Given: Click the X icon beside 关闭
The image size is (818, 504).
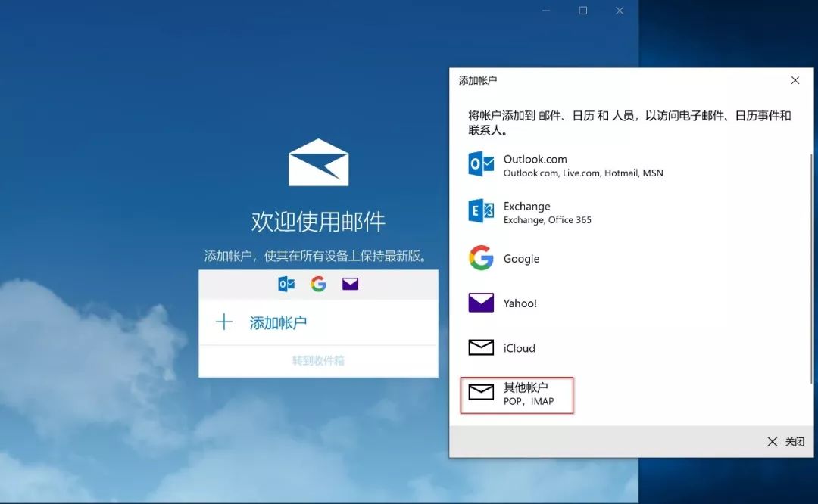Looking at the screenshot, I should point(772,441).
